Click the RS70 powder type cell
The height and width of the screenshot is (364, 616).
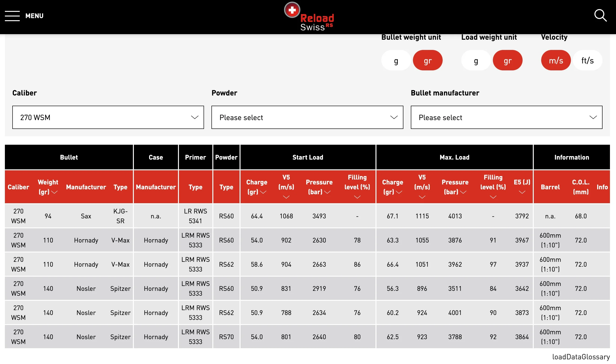(x=226, y=337)
